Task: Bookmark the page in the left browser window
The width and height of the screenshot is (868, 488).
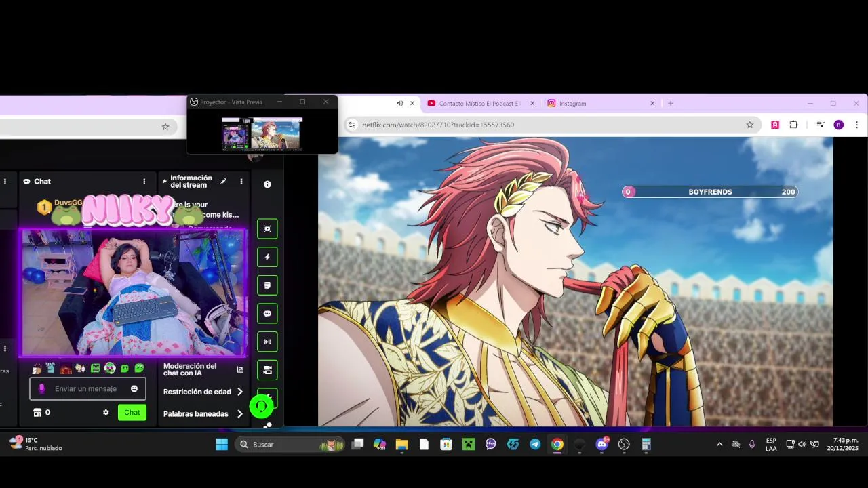Action: coord(165,127)
